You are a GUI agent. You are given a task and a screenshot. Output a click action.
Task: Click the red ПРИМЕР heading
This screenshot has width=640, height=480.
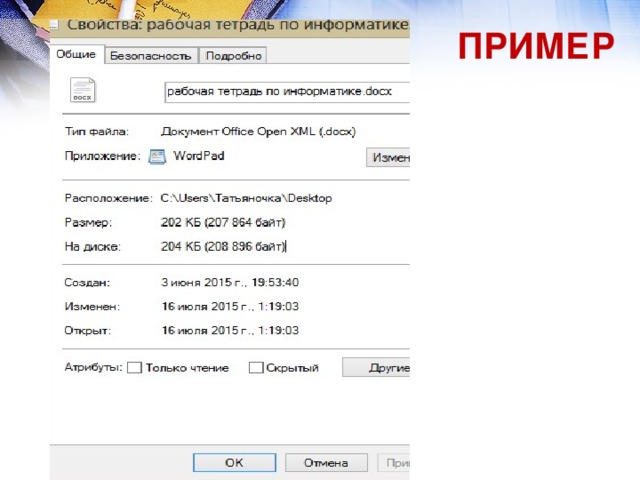[x=536, y=46]
